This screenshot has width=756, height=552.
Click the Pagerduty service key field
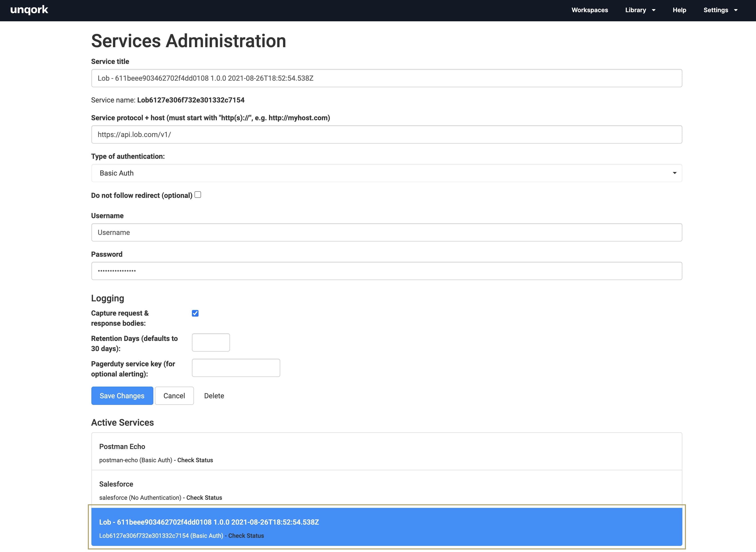click(x=236, y=368)
